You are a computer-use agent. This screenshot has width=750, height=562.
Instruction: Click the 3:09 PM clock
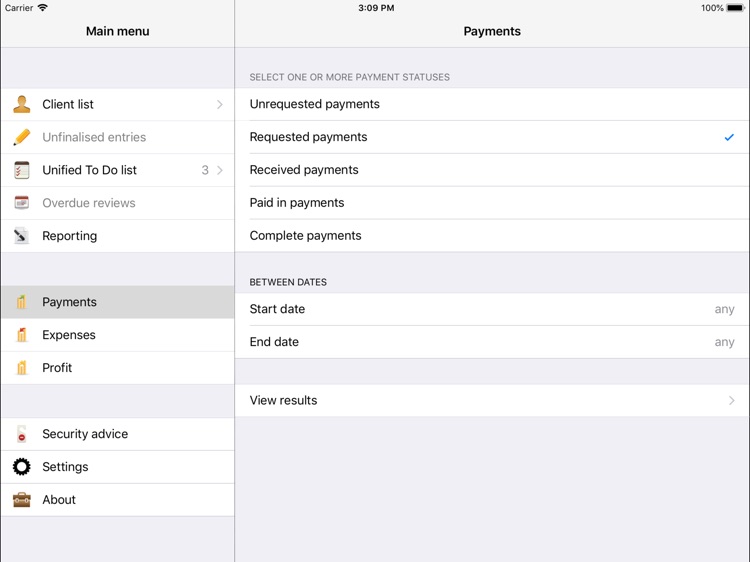point(376,8)
